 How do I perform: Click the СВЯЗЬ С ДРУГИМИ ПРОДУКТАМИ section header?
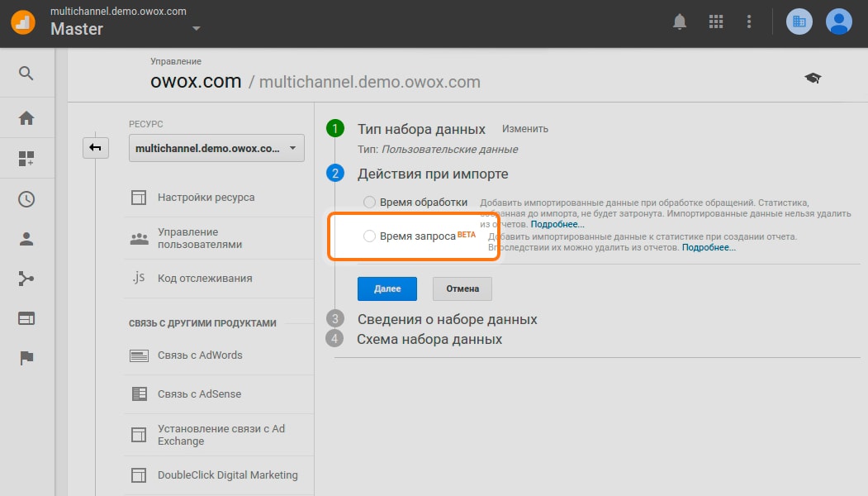tap(202, 323)
